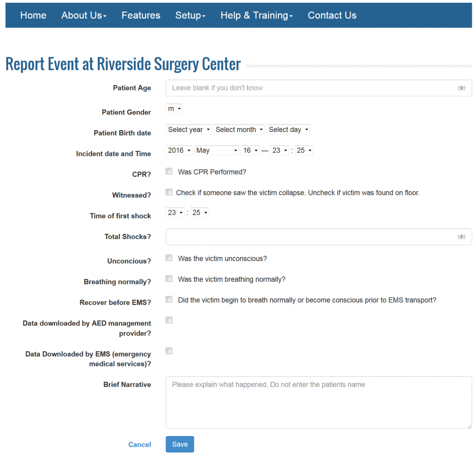Click the Patient Age number stepper icon
The height and width of the screenshot is (458, 476).
tap(462, 87)
